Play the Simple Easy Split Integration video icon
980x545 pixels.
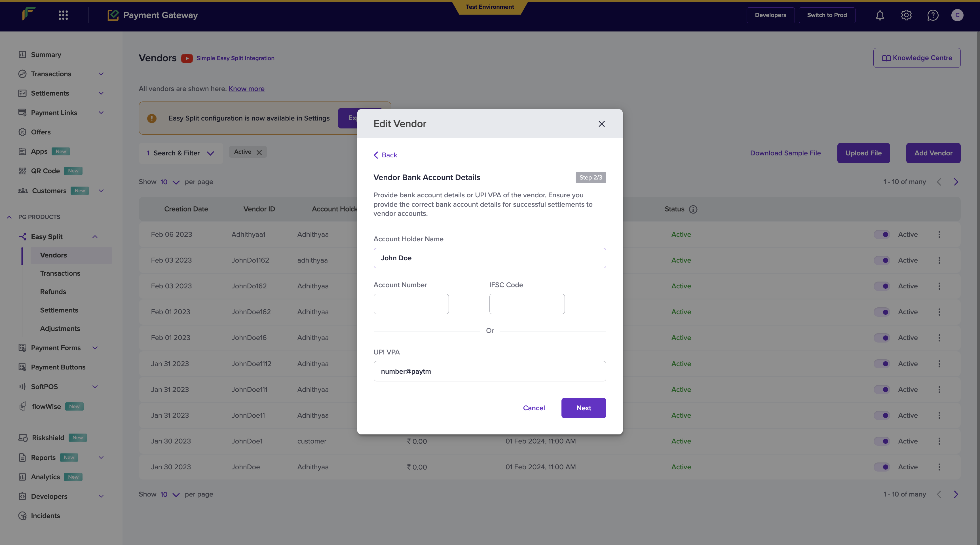pos(186,58)
